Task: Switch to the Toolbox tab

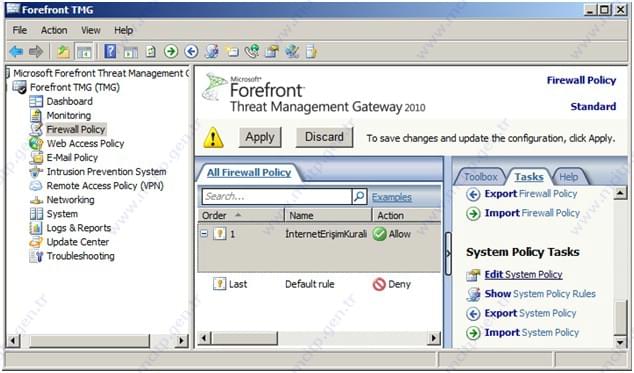Action: tap(480, 177)
